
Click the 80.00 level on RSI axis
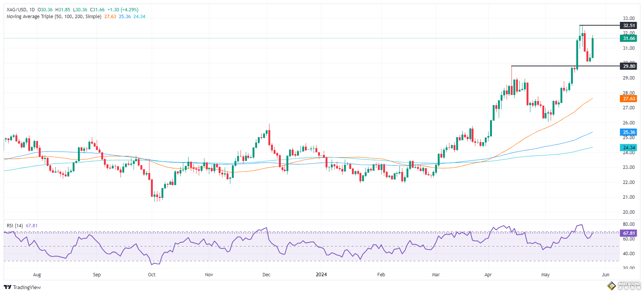click(x=629, y=224)
